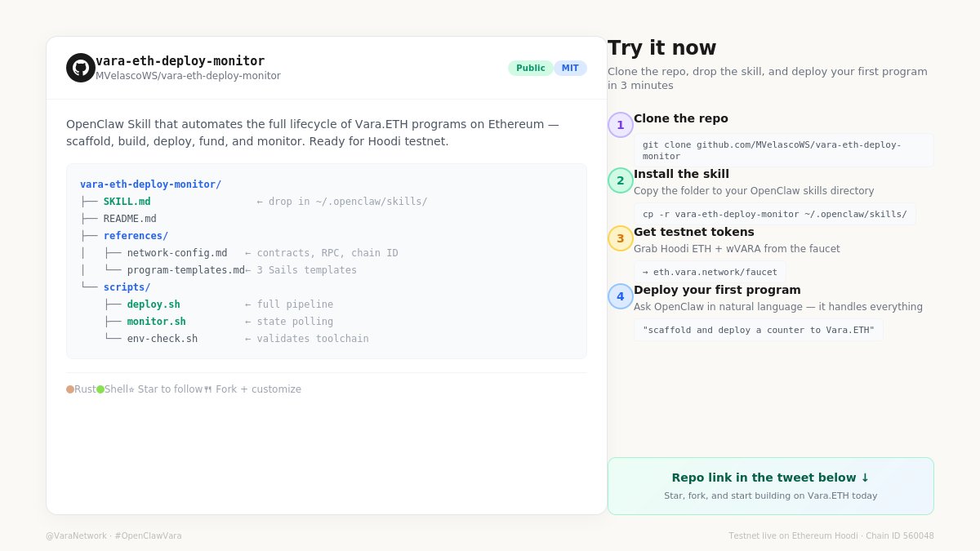This screenshot has height=551, width=980.
Task: Click the orange Rust language color dot
Action: (x=70, y=389)
